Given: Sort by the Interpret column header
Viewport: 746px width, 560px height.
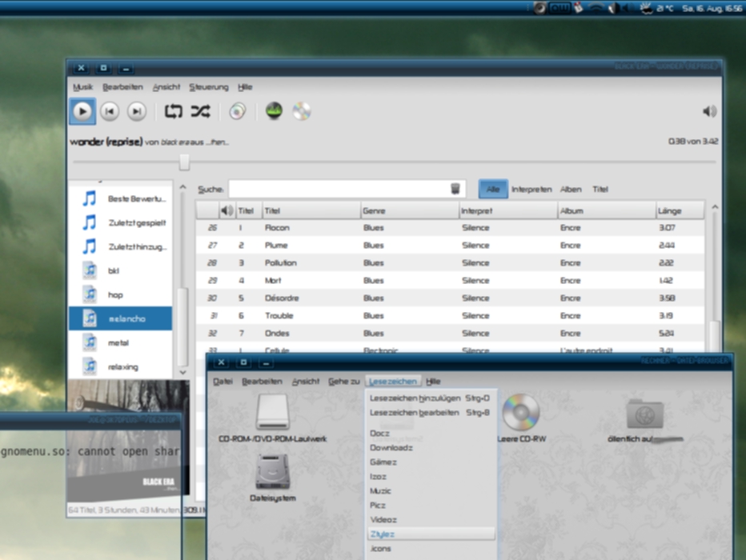Looking at the screenshot, I should point(508,210).
